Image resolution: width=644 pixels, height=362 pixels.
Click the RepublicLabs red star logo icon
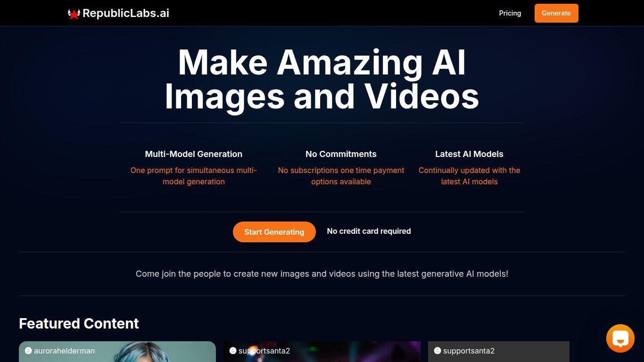[x=74, y=14]
